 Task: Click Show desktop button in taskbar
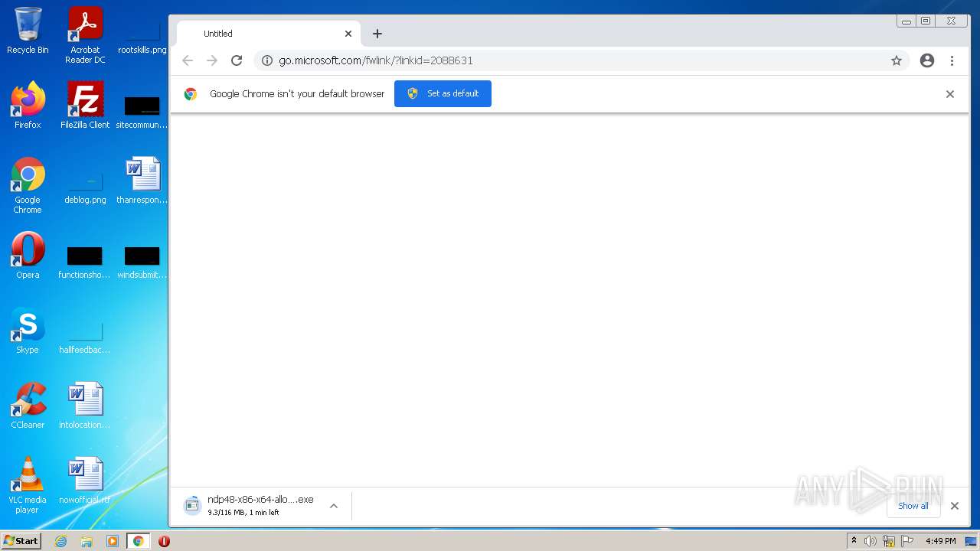972,541
